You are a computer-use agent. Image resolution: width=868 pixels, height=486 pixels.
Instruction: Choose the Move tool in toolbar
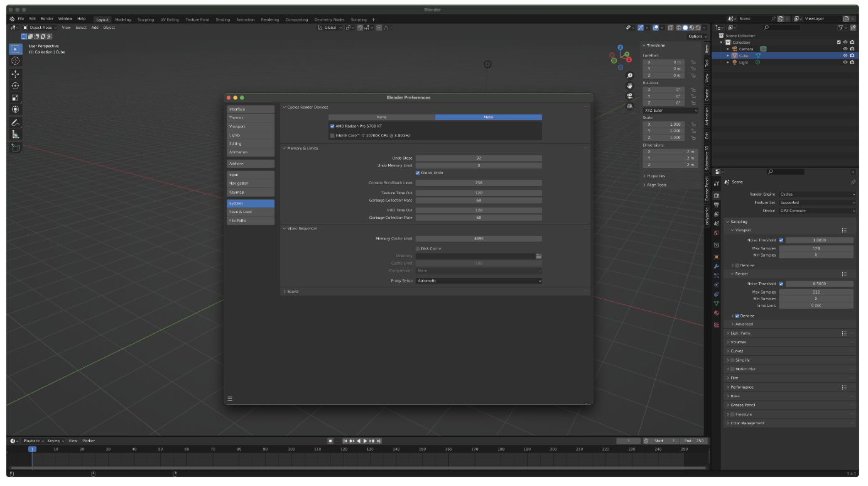16,74
